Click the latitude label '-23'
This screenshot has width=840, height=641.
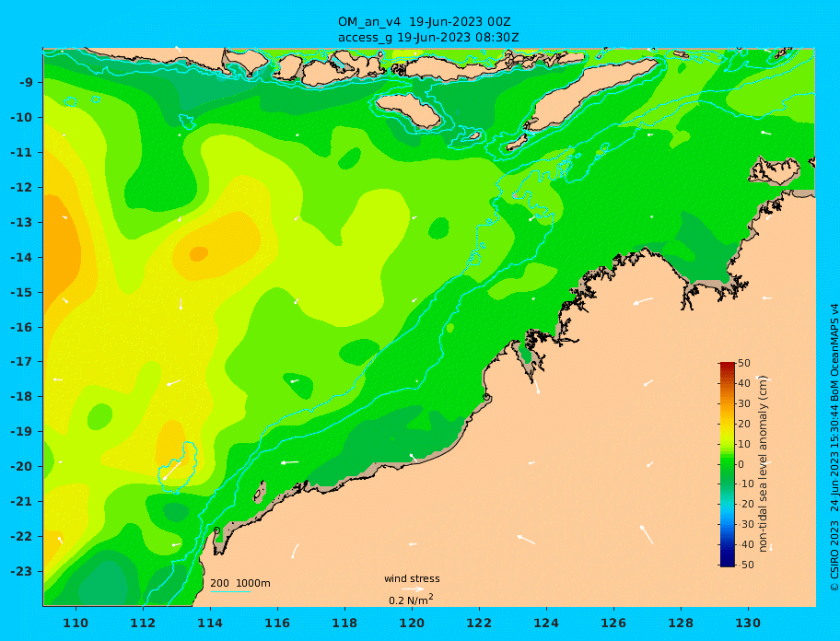22,571
